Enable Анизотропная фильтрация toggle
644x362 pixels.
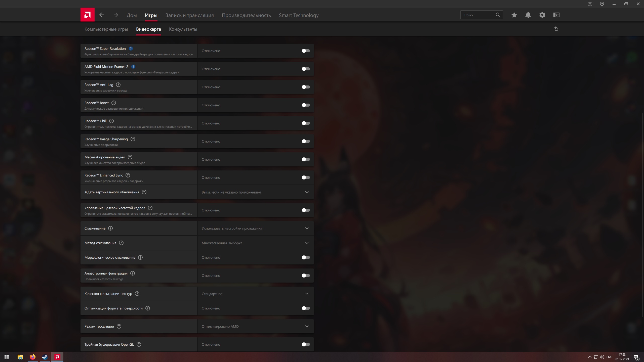point(306,276)
